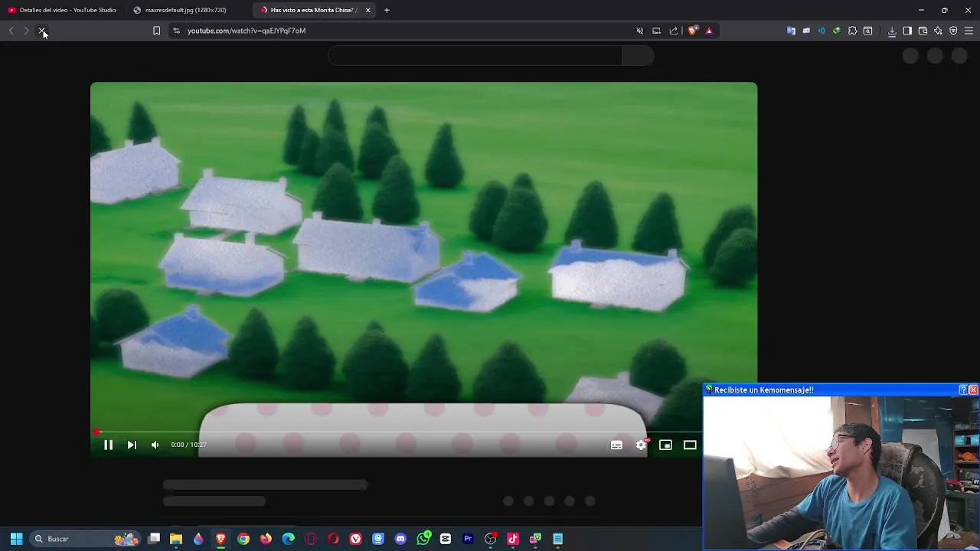Click the help question mark on Kemomensaje window
Screen dimensions: 980x551
click(x=963, y=390)
